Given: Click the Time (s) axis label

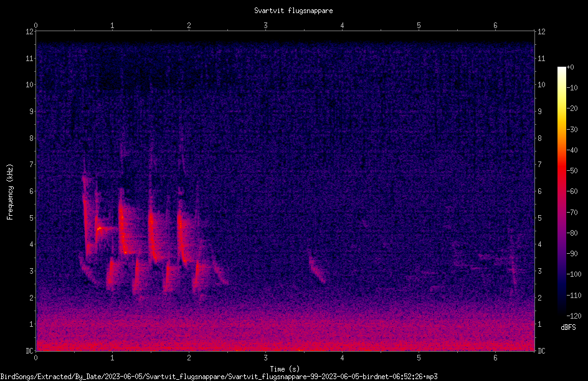Looking at the screenshot, I should tap(285, 369).
